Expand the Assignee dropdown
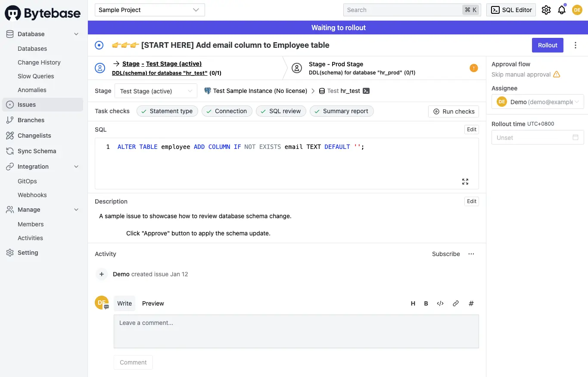 538,102
